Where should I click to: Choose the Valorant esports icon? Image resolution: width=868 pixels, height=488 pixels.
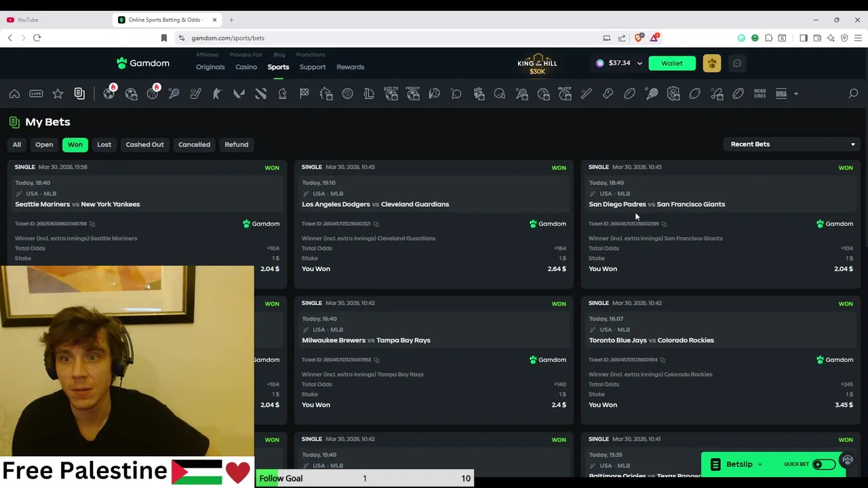239,94
